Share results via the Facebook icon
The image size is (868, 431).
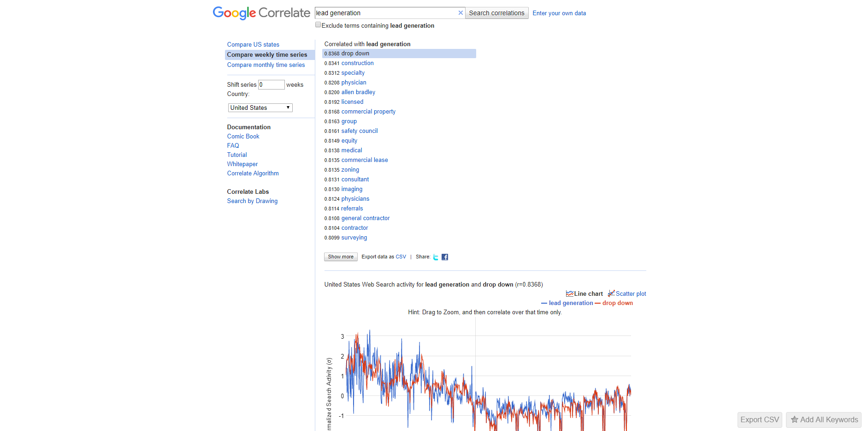click(x=445, y=257)
